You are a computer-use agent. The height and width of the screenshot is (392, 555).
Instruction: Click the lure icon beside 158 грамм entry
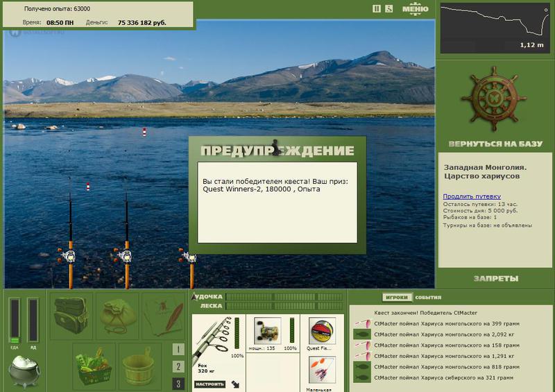point(362,346)
